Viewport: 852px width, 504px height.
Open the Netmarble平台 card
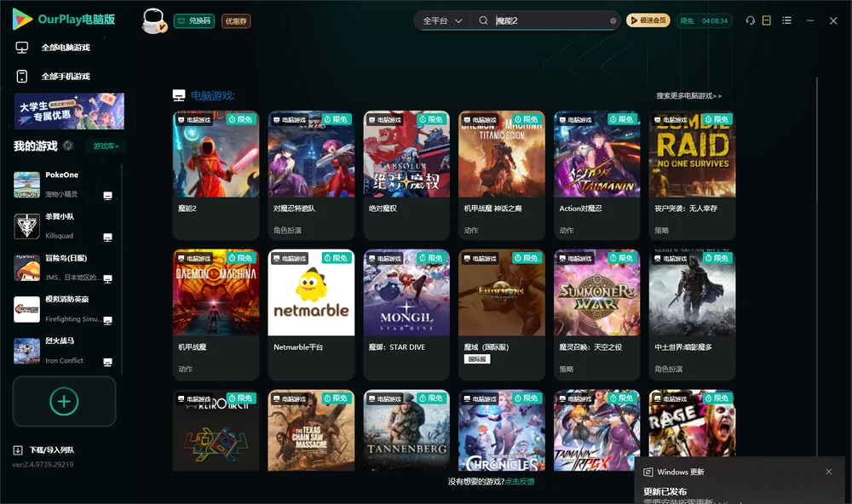pos(311,314)
